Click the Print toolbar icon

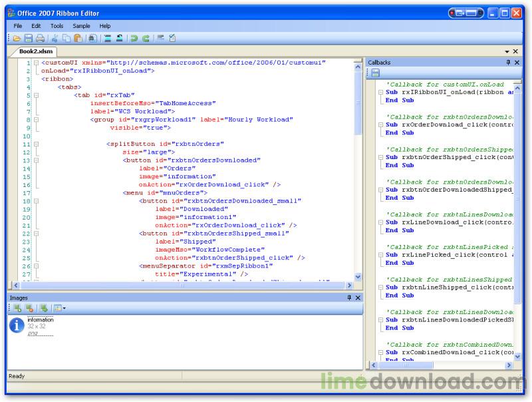point(40,39)
